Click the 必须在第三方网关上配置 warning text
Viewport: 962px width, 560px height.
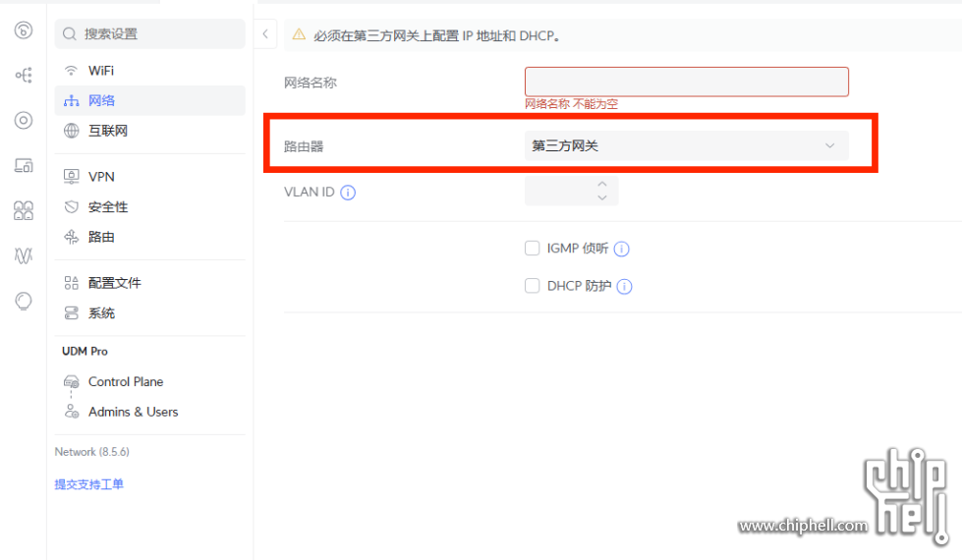(437, 35)
